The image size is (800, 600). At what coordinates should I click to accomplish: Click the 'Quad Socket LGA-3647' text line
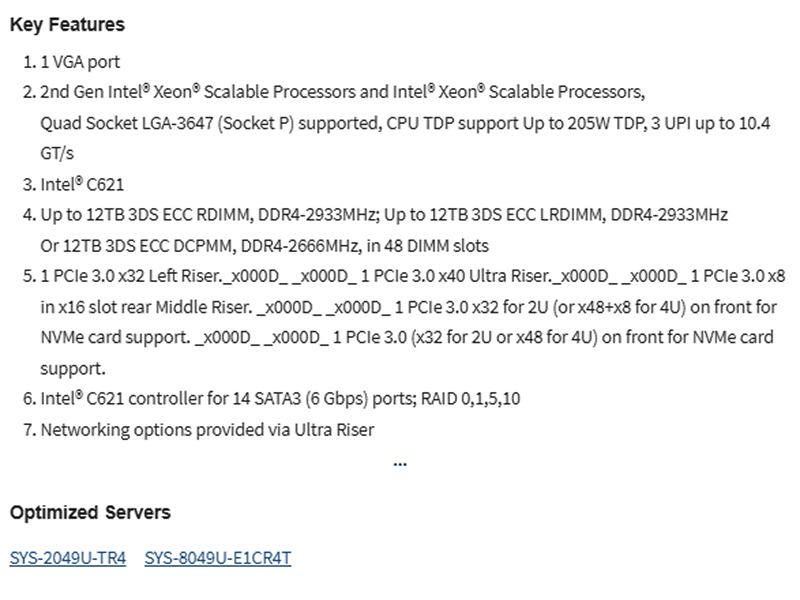(405, 123)
